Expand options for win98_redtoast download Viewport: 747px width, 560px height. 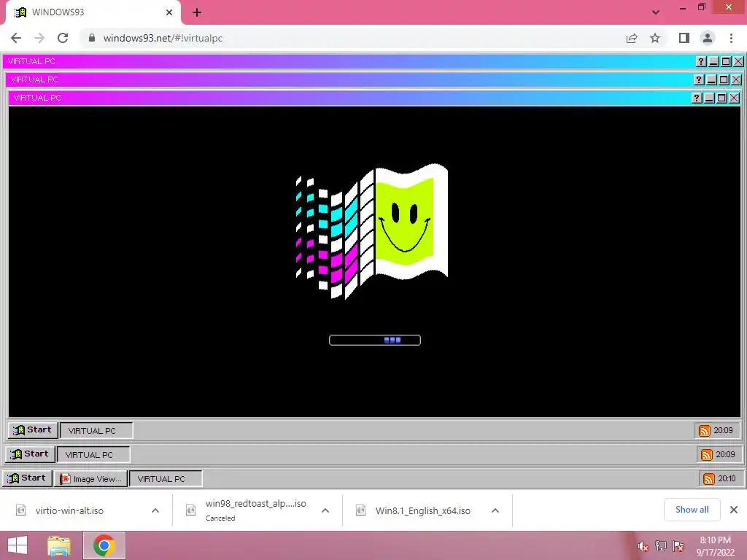(325, 510)
